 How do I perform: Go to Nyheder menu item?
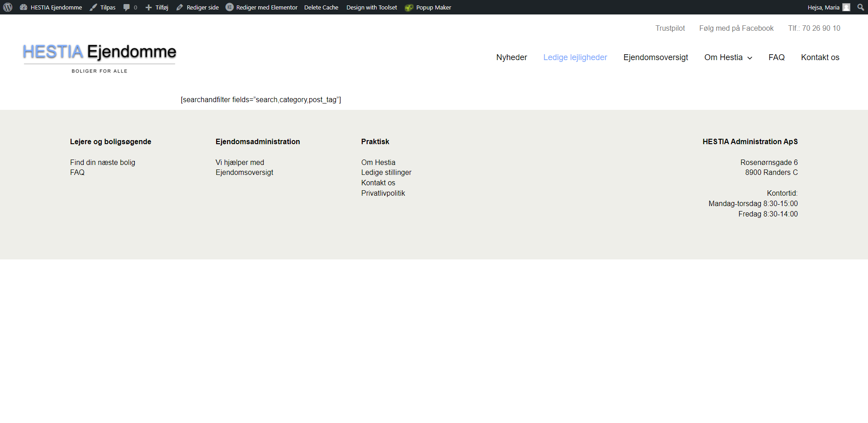coord(511,57)
